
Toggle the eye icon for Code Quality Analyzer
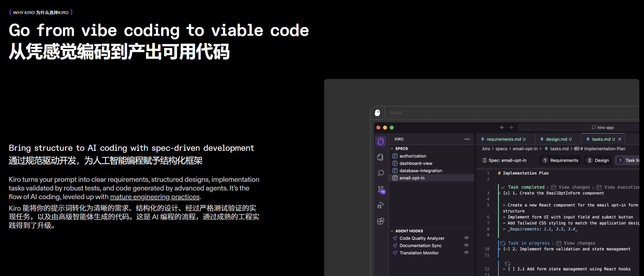466,238
